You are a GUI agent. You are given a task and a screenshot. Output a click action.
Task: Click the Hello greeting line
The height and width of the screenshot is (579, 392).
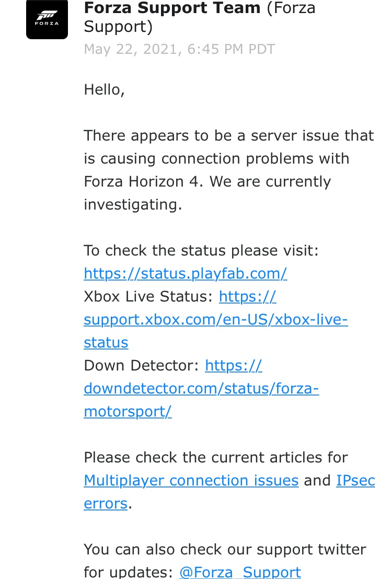pos(104,90)
